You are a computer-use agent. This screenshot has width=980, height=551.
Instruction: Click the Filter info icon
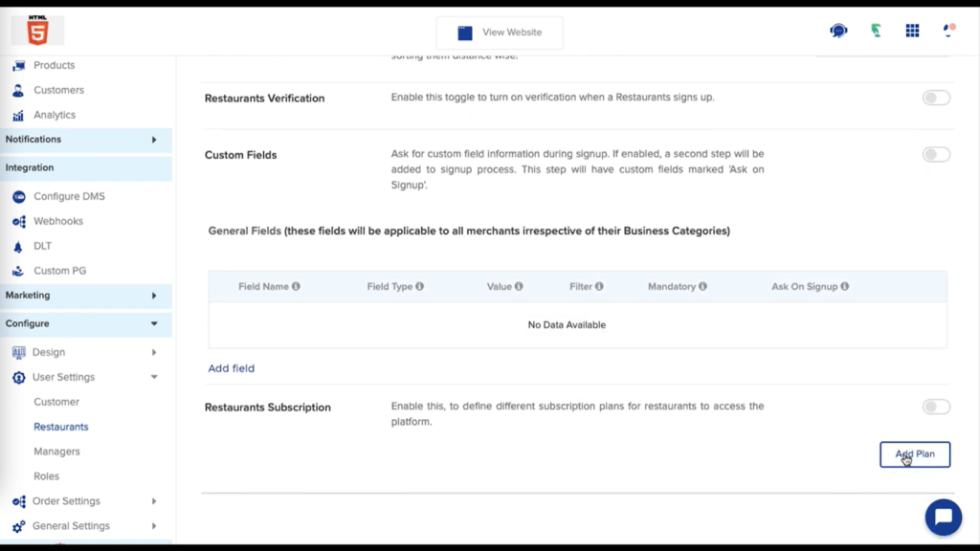tap(599, 286)
